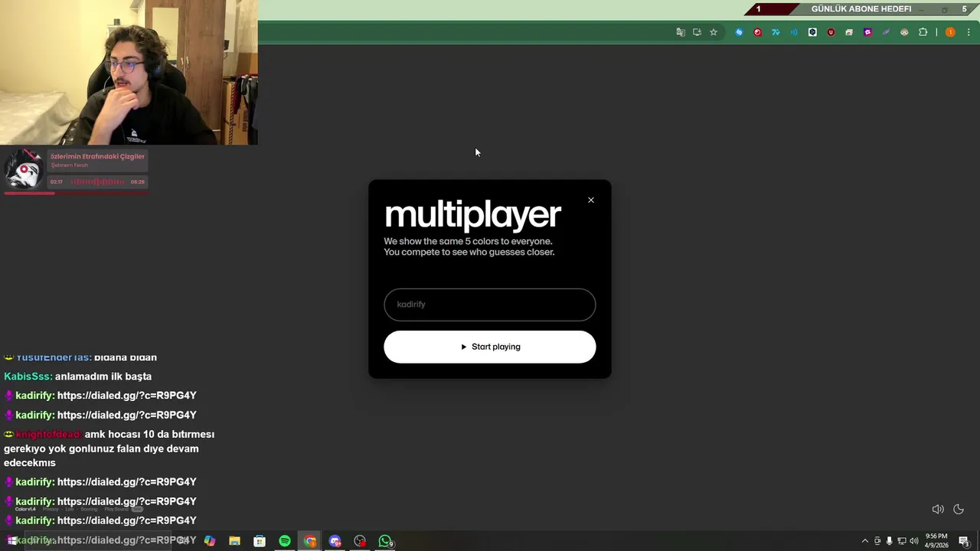Click the music widget progress bar
This screenshot has width=980, height=551.
77,194
